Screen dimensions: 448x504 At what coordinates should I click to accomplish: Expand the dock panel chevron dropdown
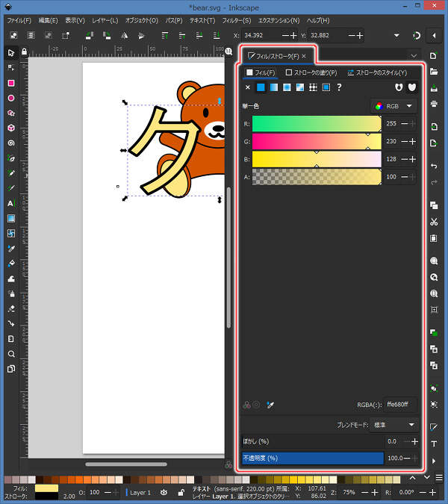pyautogui.click(x=414, y=56)
